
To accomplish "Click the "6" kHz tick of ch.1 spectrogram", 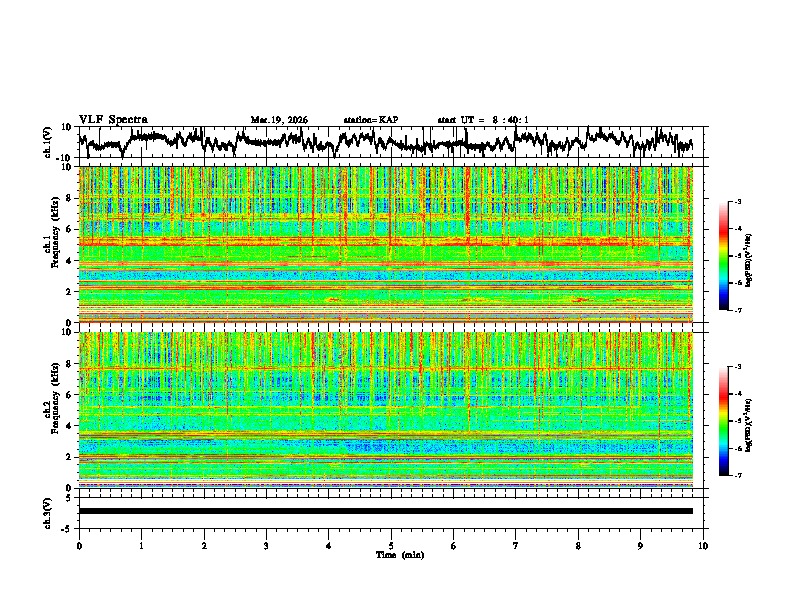I will coord(70,229).
